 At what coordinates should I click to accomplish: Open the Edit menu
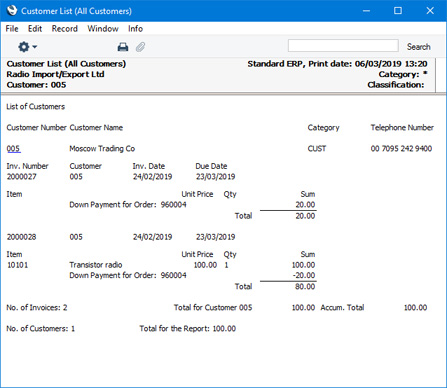pyautogui.click(x=35, y=29)
